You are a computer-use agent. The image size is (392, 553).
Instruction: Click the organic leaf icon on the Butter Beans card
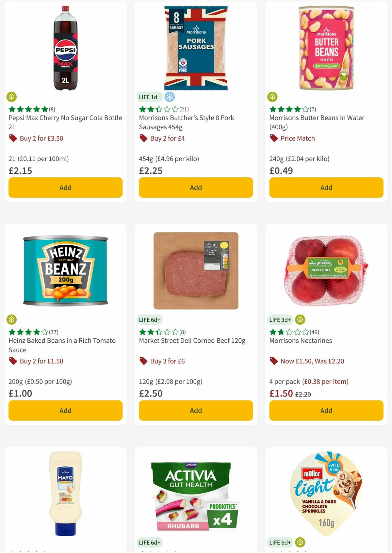pyautogui.click(x=273, y=97)
